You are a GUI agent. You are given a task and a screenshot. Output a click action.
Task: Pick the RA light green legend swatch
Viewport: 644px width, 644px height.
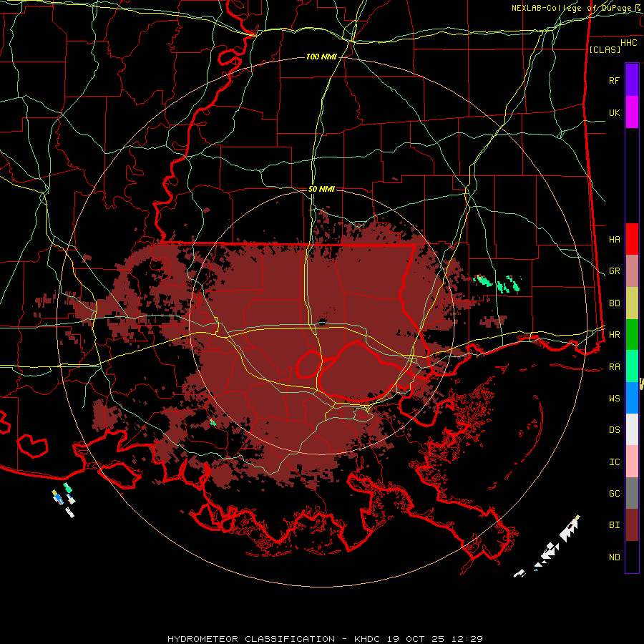(632, 366)
